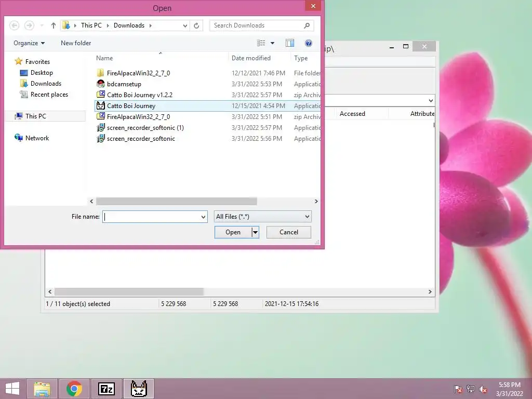532x399 pixels.
Task: Open the All Files (*.*) type dropdown
Action: point(262,217)
